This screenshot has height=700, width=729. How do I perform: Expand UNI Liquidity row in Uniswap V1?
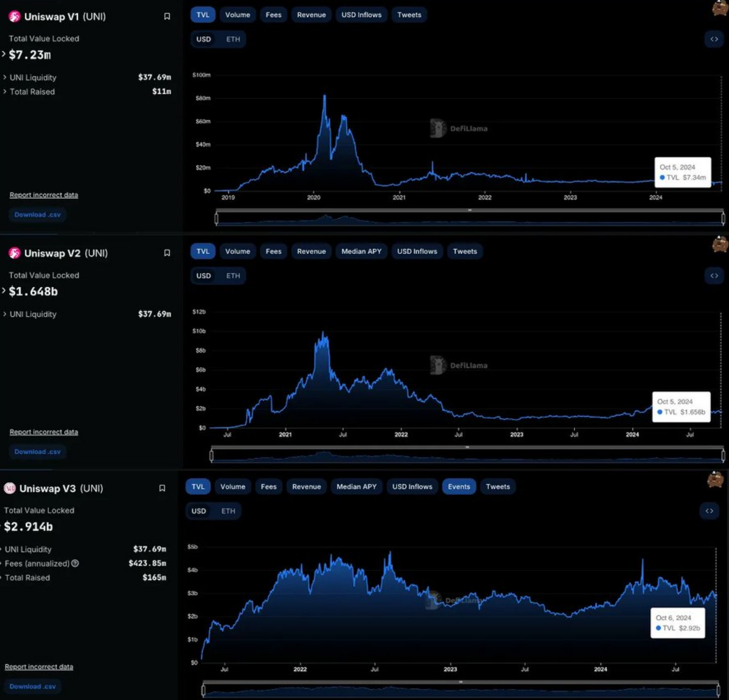[x=5, y=77]
